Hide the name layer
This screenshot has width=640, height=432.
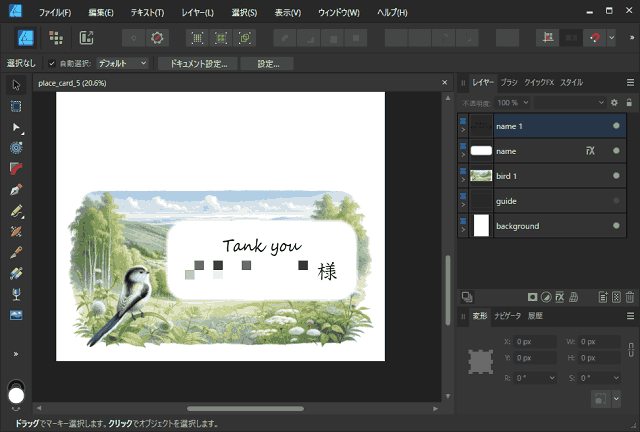click(x=616, y=151)
